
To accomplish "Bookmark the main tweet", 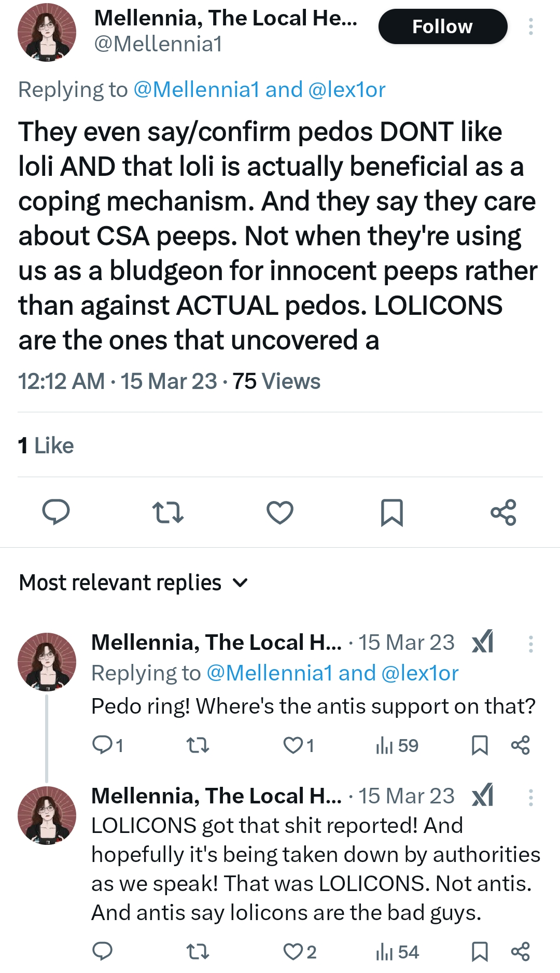I will pyautogui.click(x=392, y=512).
